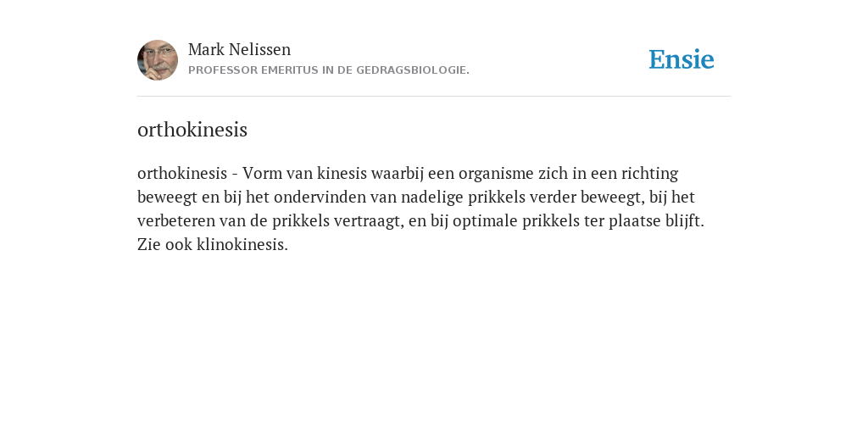
Task: Open the Ensie logo link
Action: click(682, 59)
